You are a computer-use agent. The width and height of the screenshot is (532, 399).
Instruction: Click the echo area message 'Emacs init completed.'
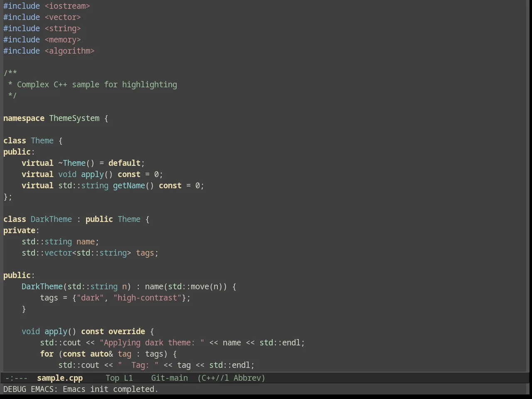point(111,389)
